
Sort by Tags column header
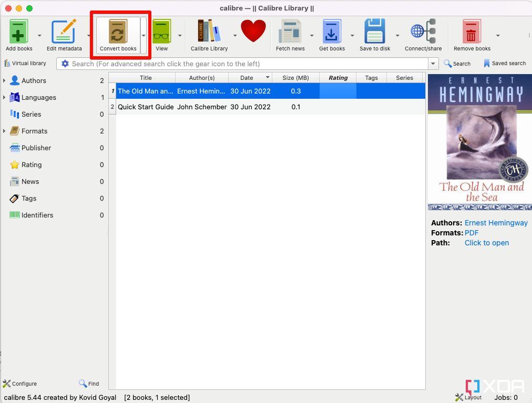click(371, 78)
